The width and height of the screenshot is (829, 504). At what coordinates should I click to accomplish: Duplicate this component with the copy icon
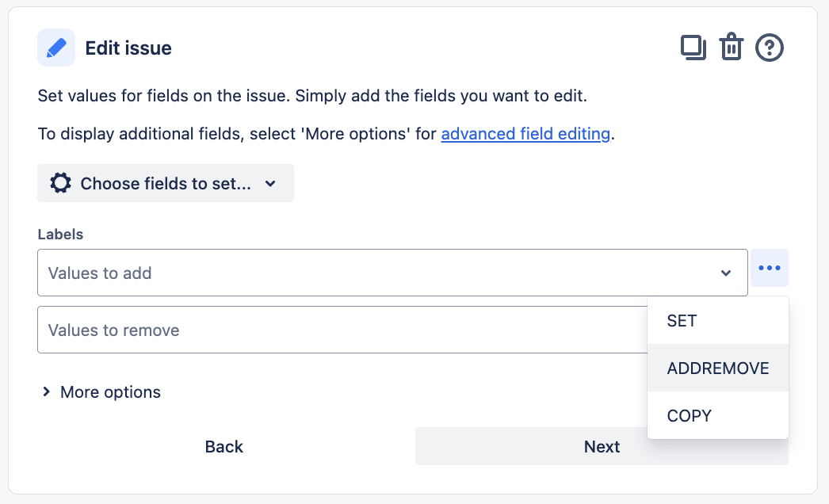coord(693,48)
